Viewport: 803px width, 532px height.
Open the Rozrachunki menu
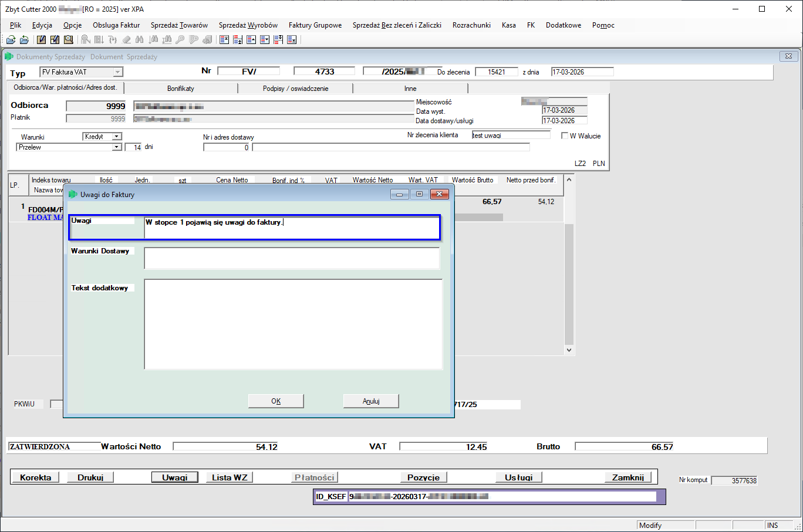click(471, 25)
